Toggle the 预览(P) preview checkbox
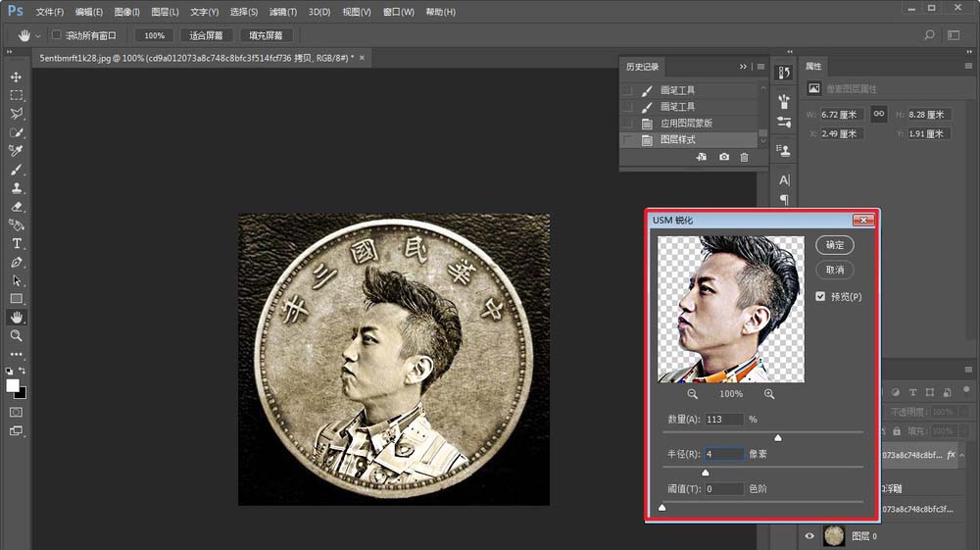This screenshot has height=550, width=980. click(820, 296)
